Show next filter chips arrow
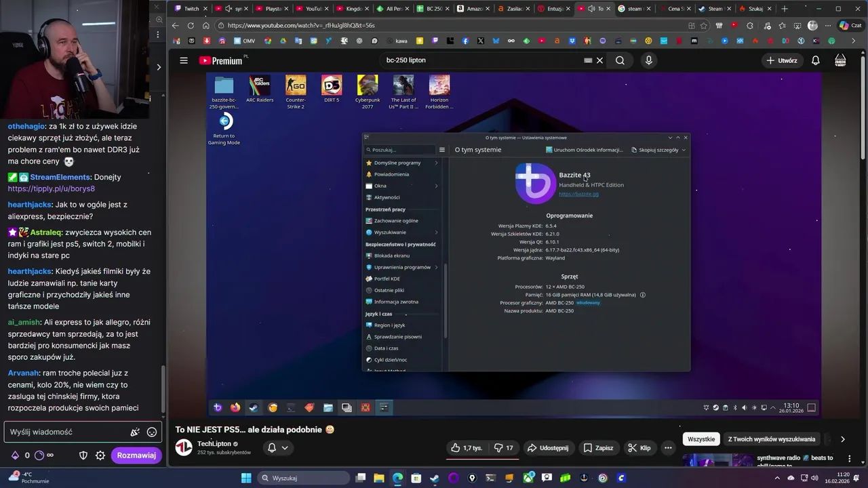The height and width of the screenshot is (488, 868). (843, 439)
